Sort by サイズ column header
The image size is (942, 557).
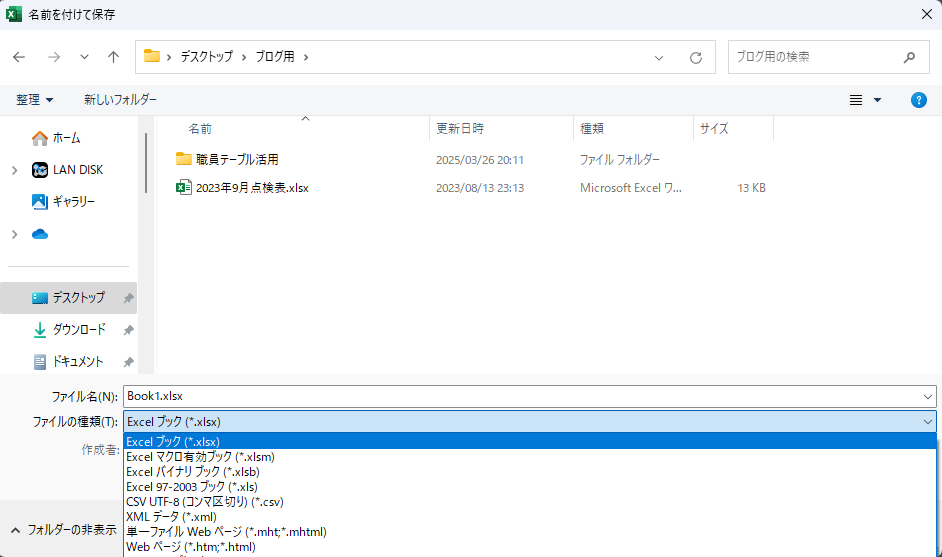tap(714, 129)
